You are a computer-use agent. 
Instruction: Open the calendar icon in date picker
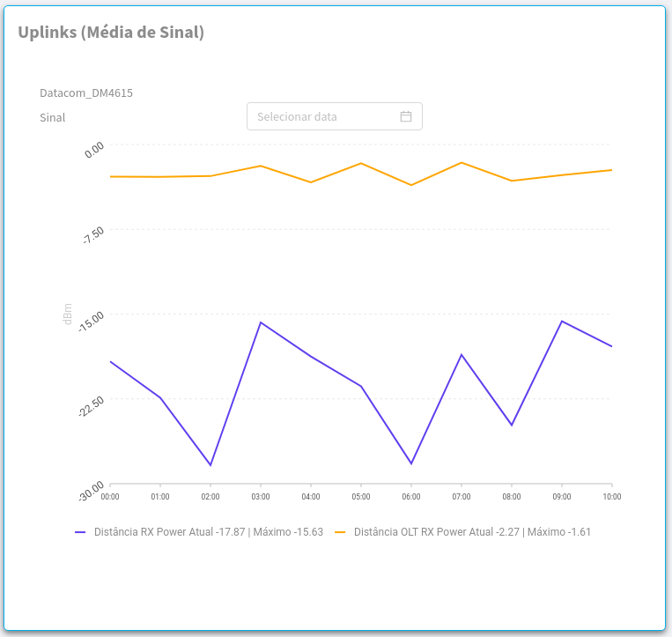coord(406,116)
